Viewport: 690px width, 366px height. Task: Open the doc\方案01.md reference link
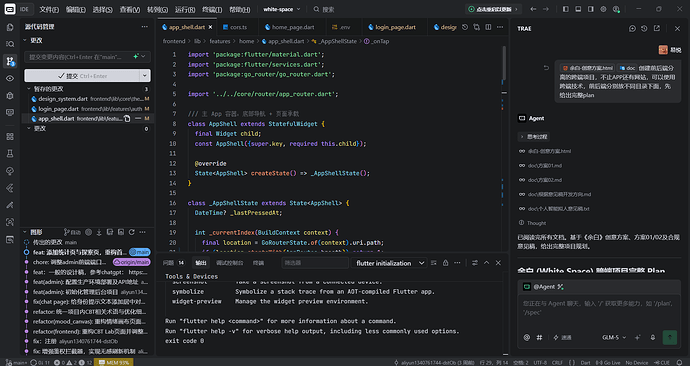point(540,165)
